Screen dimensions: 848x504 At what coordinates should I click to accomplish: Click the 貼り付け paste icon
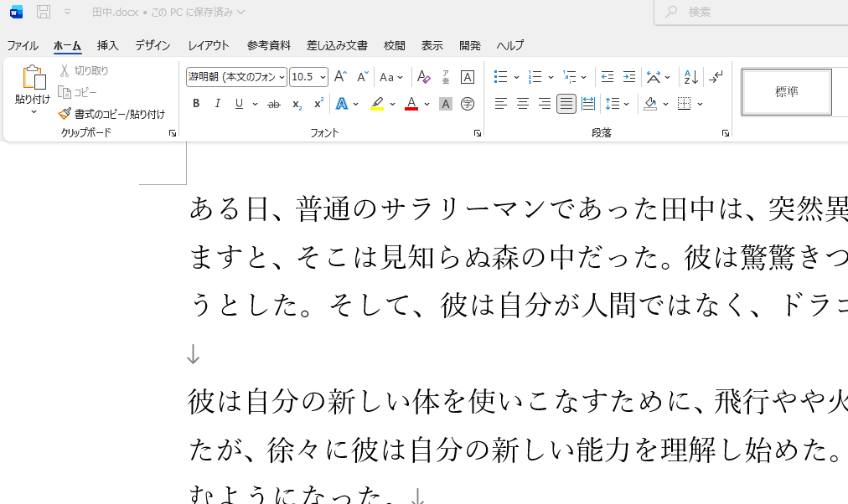coord(33,77)
